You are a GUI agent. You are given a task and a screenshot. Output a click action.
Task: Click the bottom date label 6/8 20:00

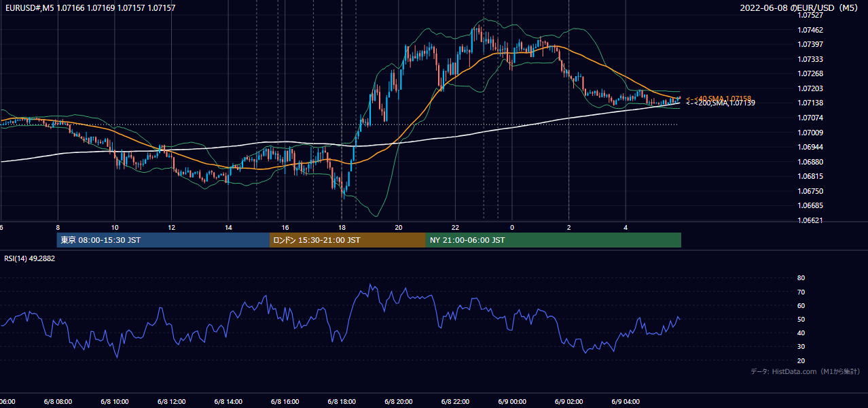click(399, 402)
